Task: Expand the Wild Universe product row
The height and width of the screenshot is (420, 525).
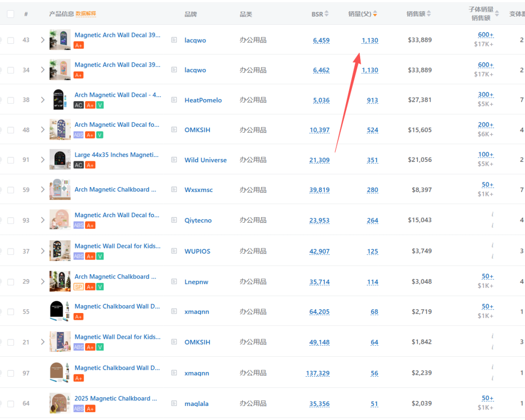Action: pos(42,160)
